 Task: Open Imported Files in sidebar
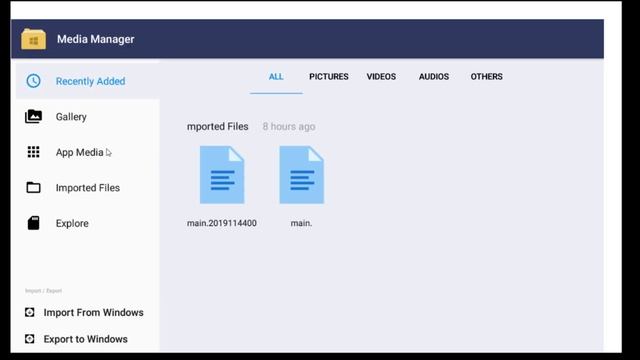click(x=87, y=188)
